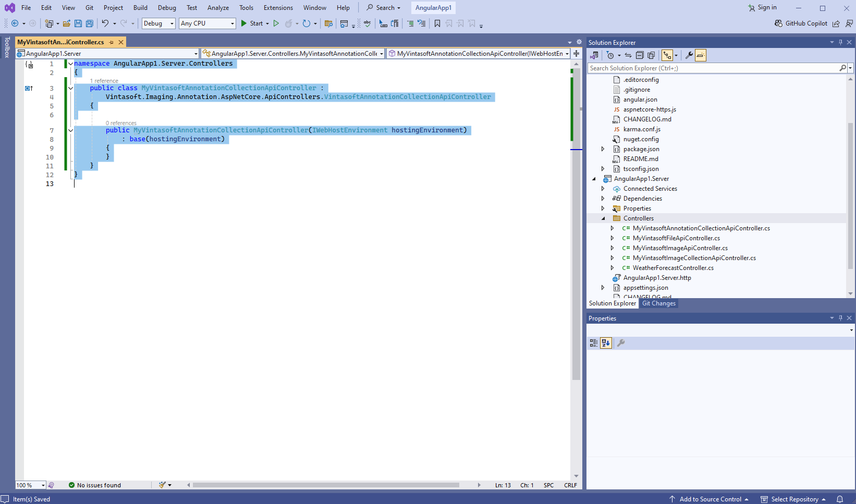The width and height of the screenshot is (856, 504).
Task: Open the Analyze menu
Action: coord(218,7)
